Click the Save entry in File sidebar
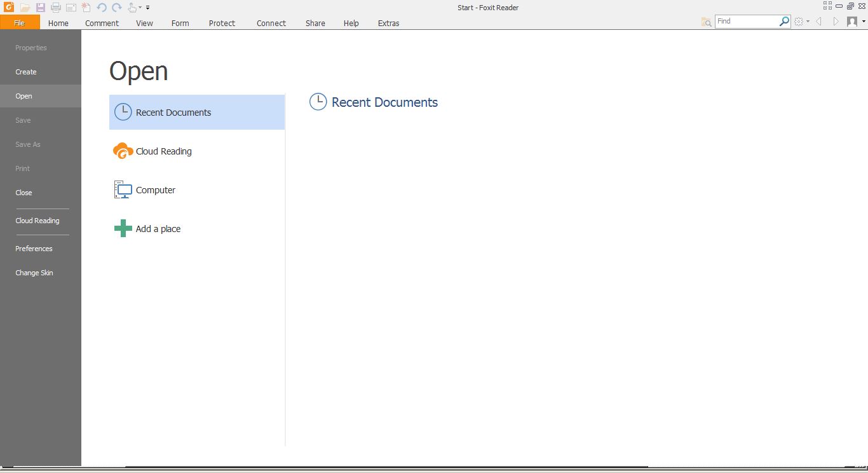Image resolution: width=868 pixels, height=473 pixels. click(41, 120)
